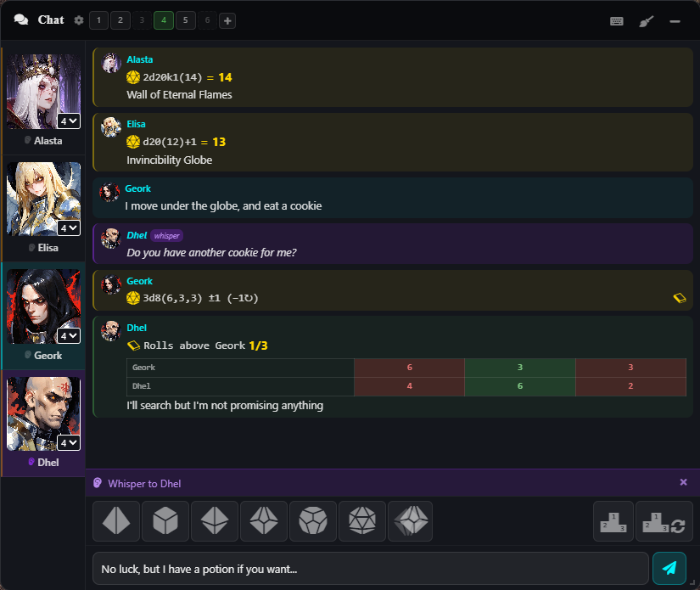700x590 pixels.
Task: Open Alasta's number dropdown
Action: click(x=68, y=121)
